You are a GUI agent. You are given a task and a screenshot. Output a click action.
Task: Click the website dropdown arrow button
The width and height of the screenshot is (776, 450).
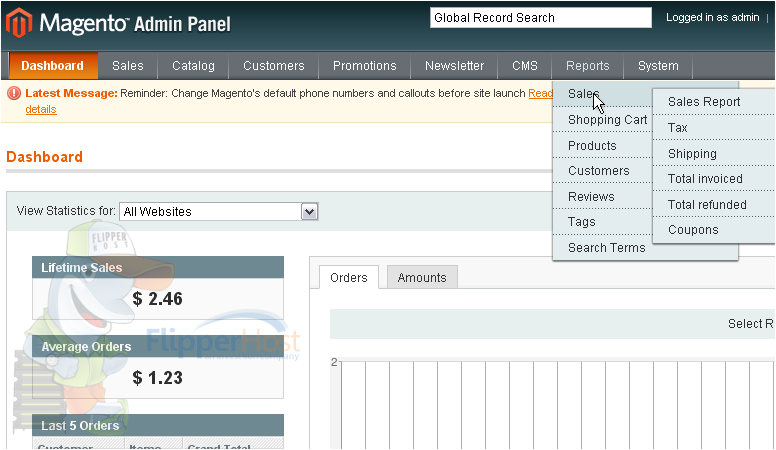pos(309,212)
